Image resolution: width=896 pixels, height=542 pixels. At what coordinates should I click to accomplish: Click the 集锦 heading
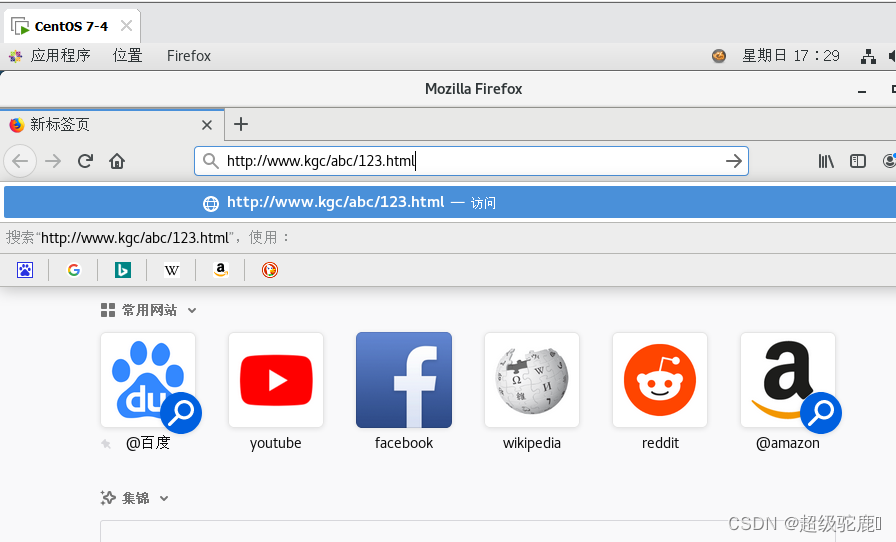coord(135,499)
